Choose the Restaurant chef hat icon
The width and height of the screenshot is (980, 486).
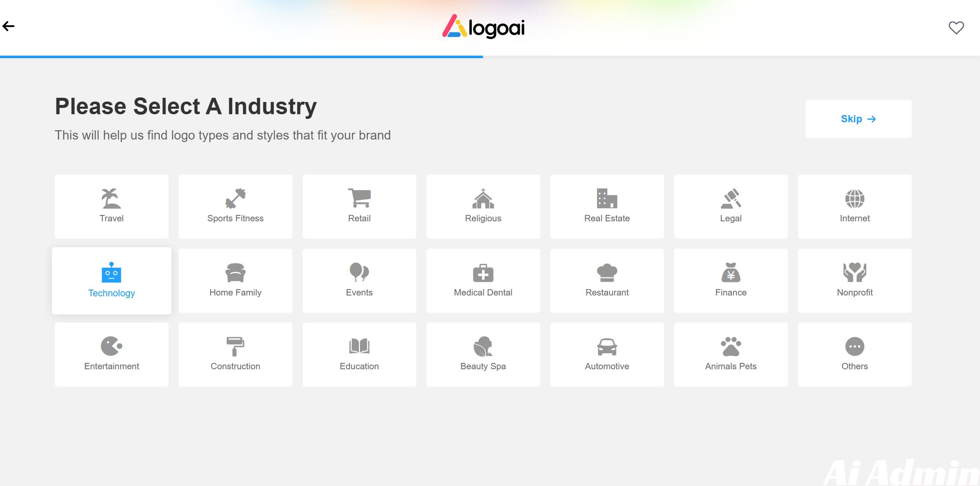tap(607, 272)
